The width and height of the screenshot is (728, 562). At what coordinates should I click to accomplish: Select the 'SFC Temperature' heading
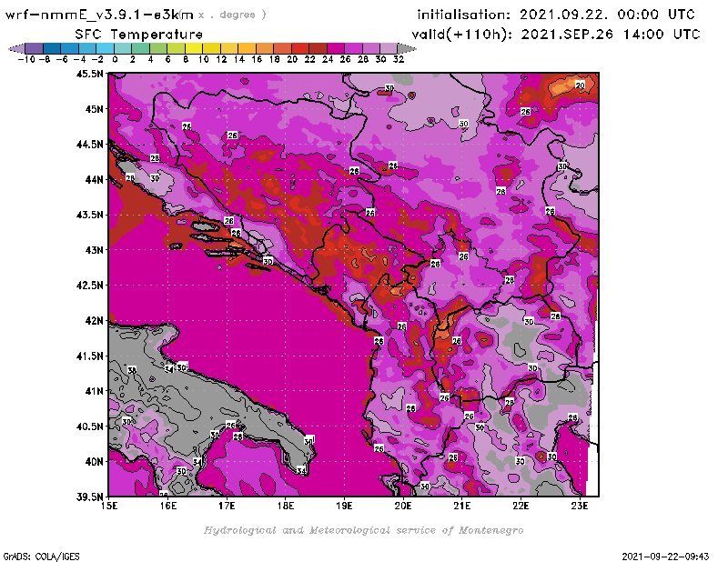point(139,35)
